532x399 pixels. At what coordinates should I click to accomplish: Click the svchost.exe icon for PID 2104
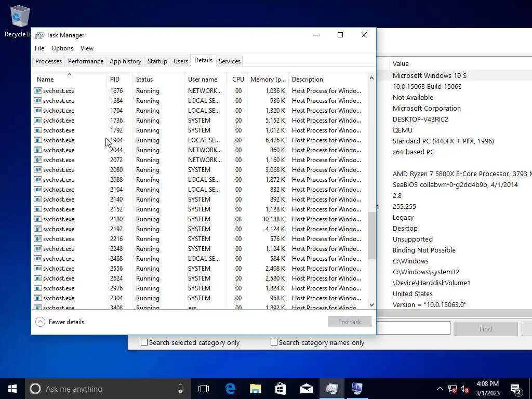tap(38, 189)
